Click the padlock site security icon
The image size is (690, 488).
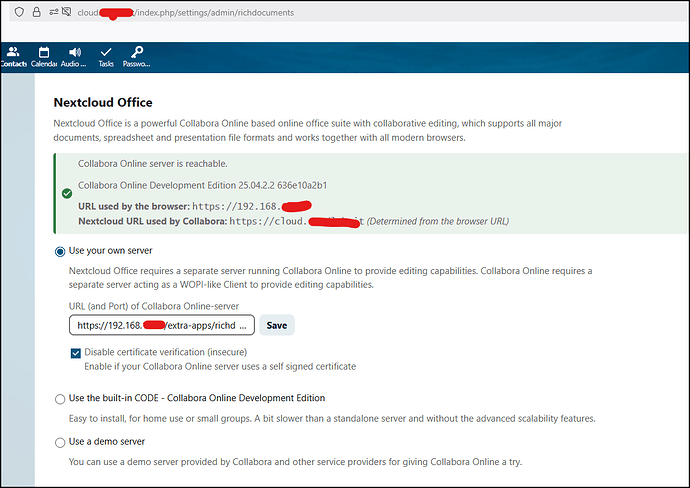37,12
